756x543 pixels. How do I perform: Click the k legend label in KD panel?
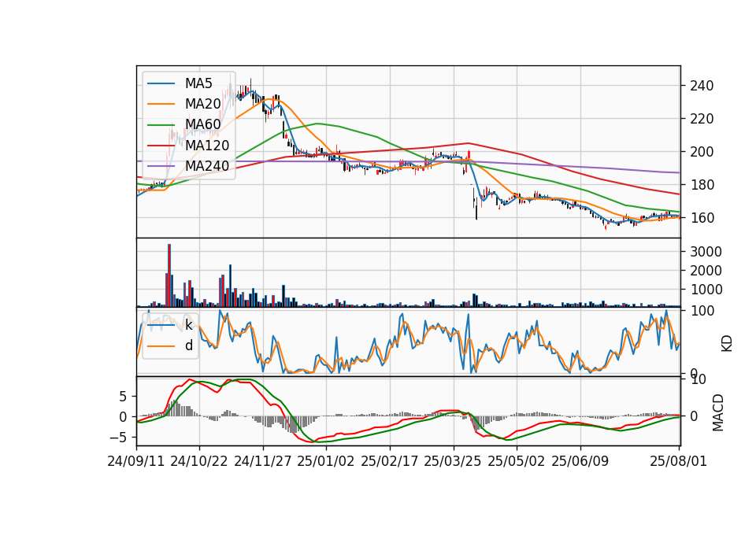[188, 325]
